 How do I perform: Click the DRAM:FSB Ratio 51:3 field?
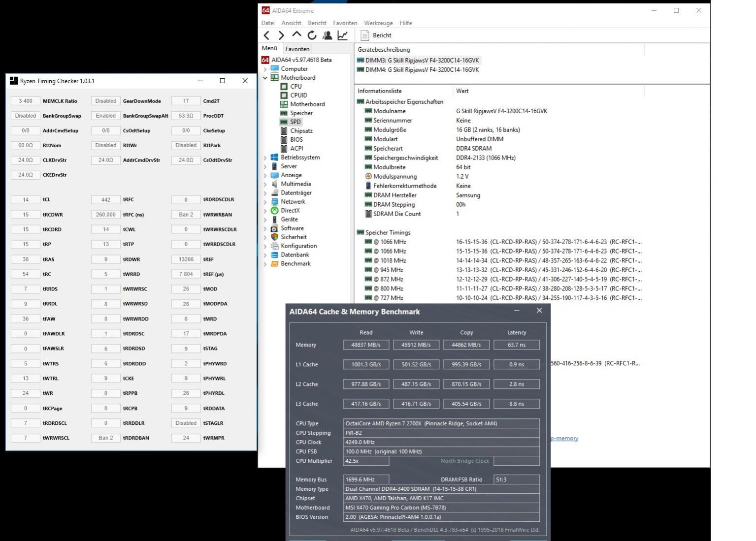[517, 479]
